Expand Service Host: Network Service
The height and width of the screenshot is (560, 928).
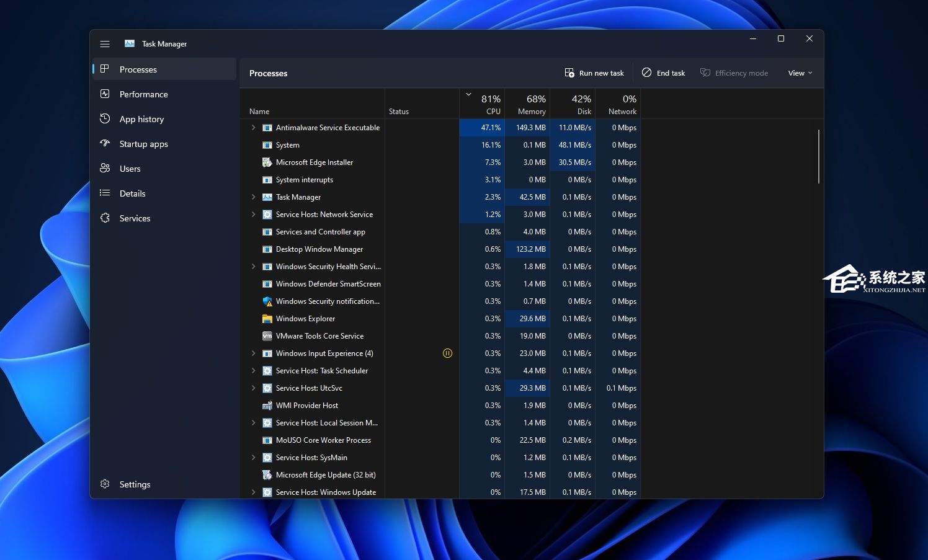pyautogui.click(x=253, y=215)
